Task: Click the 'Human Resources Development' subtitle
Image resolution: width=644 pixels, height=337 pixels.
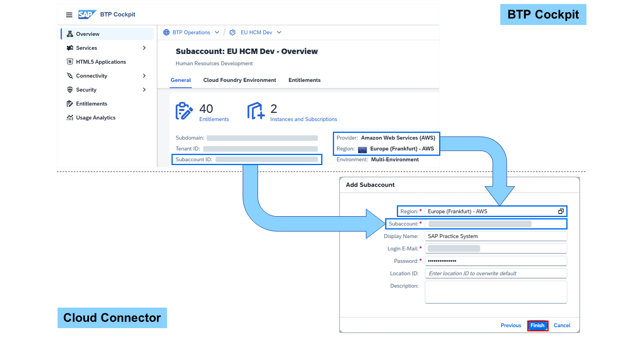Action: pyautogui.click(x=214, y=63)
